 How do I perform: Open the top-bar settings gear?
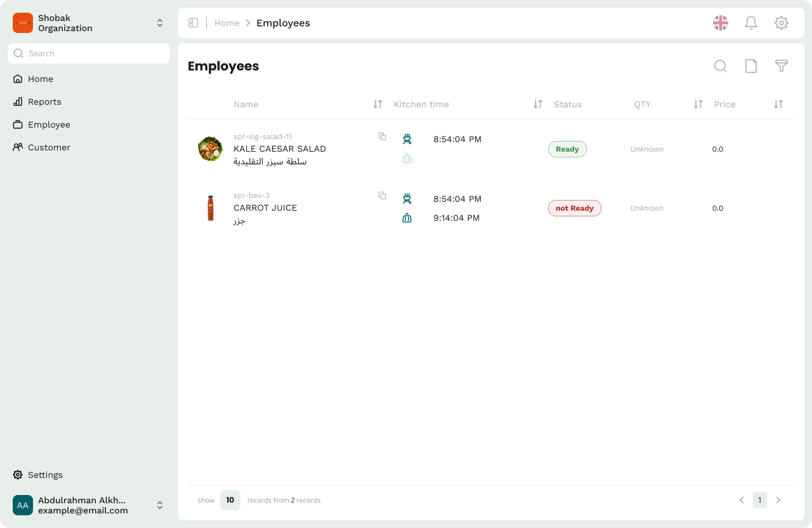[782, 23]
